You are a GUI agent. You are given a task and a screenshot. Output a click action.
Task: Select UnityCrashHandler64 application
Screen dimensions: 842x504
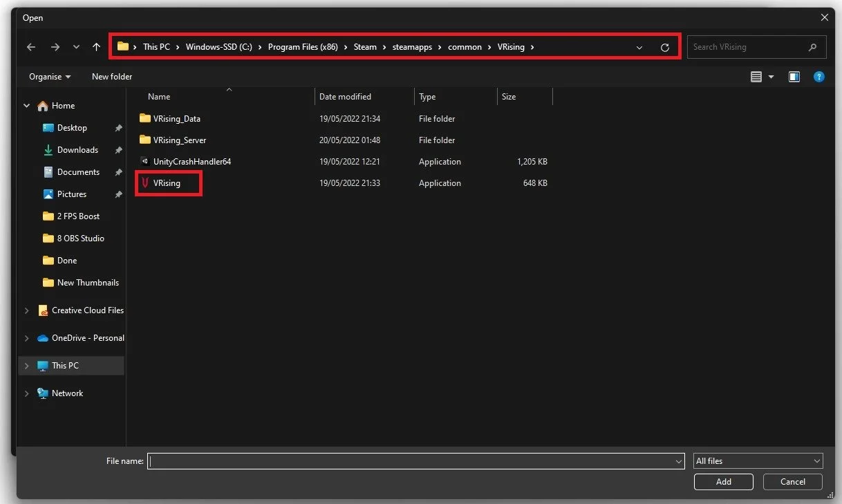191,162
